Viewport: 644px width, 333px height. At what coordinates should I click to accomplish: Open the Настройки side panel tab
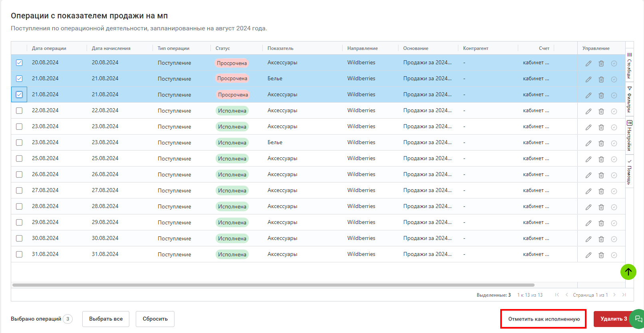pyautogui.click(x=630, y=135)
